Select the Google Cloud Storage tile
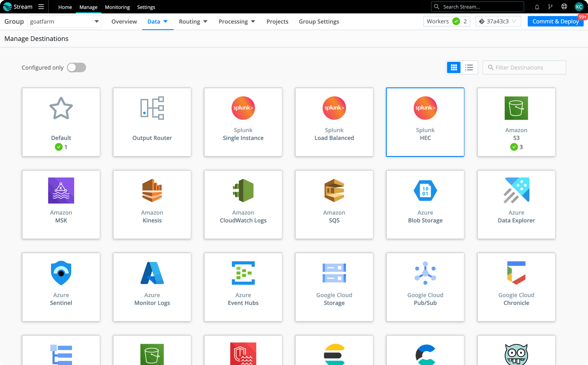 click(x=334, y=287)
